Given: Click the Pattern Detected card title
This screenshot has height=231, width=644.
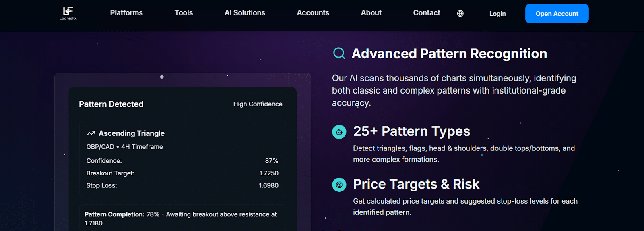Looking at the screenshot, I should [111, 104].
